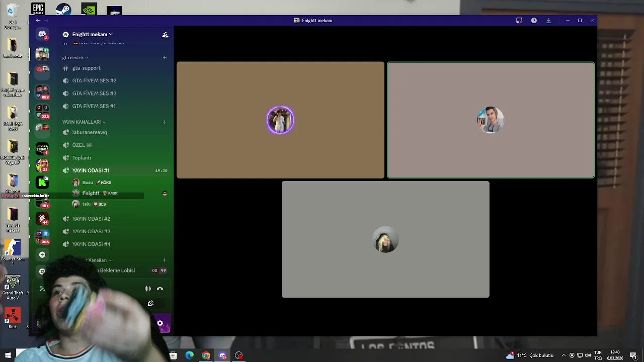Add a server with plus button

point(42,255)
